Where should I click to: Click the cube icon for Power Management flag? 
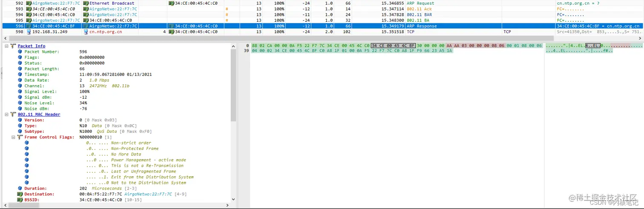[27, 160]
